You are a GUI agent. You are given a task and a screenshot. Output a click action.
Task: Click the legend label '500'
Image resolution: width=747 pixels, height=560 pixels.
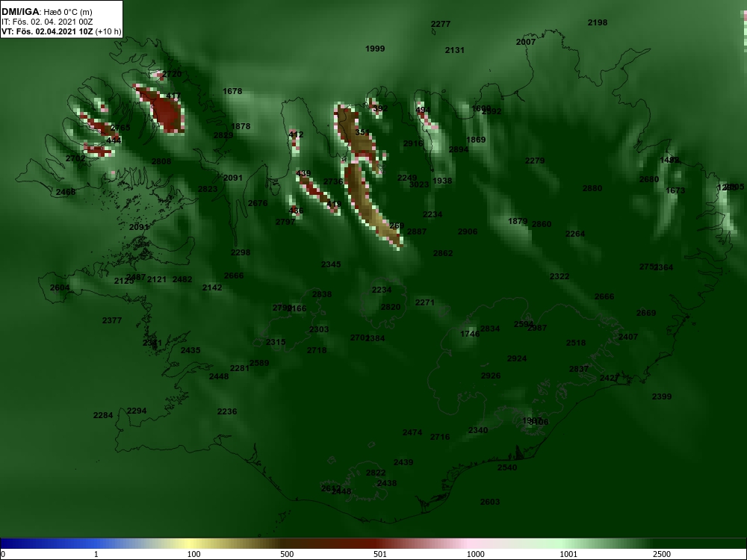coord(287,554)
